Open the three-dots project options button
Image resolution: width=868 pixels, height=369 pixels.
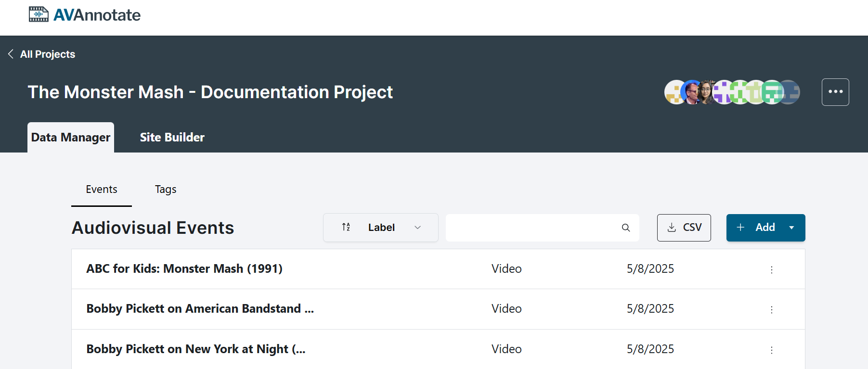click(835, 92)
